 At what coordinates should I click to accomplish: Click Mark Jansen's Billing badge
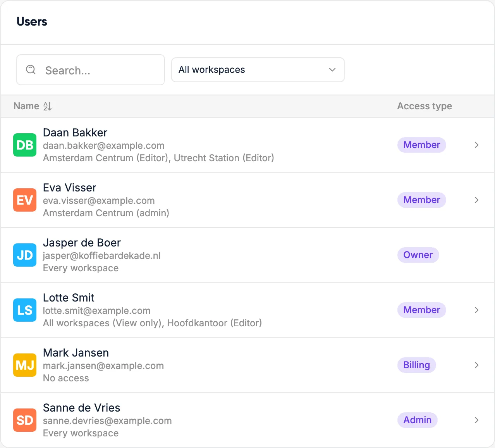coord(417,365)
